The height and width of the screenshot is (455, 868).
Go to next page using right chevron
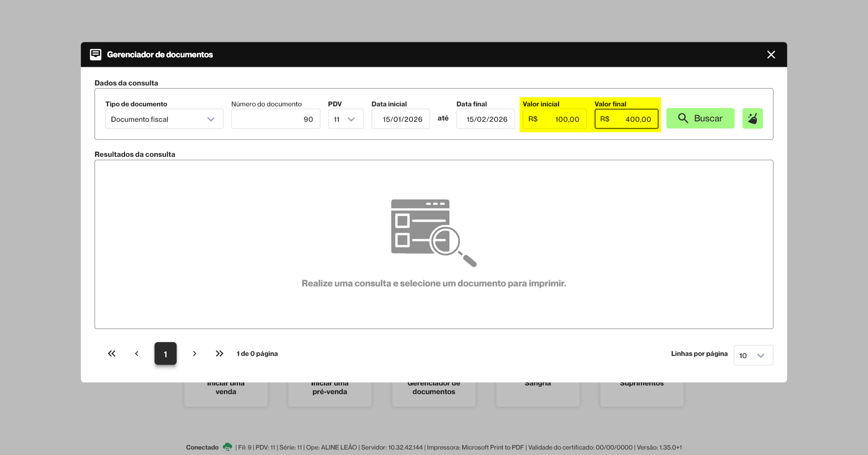194,354
